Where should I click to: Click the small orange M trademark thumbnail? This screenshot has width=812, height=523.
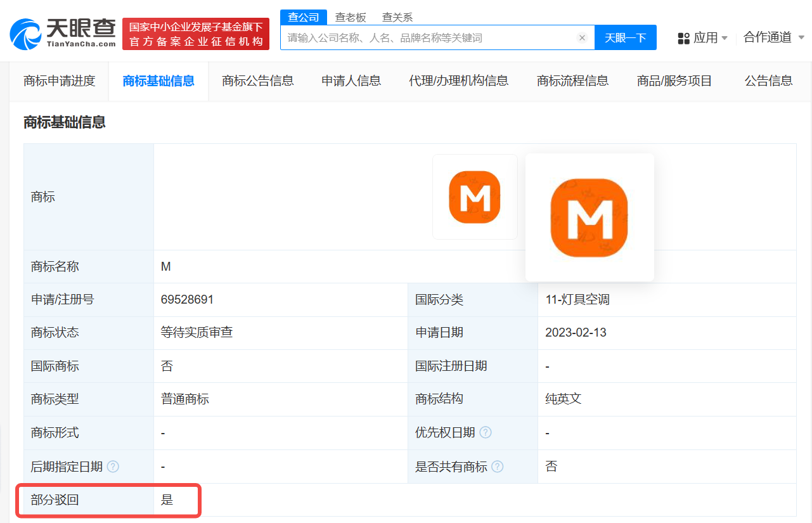coord(475,197)
